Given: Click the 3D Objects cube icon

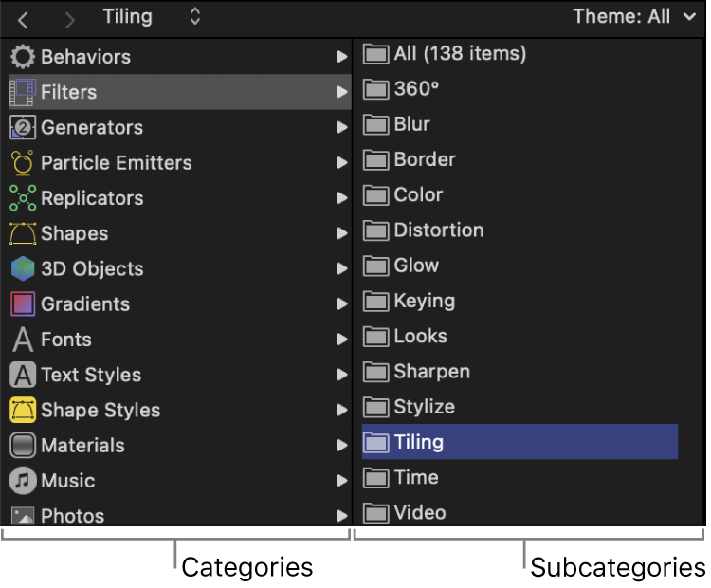Looking at the screenshot, I should [23, 269].
